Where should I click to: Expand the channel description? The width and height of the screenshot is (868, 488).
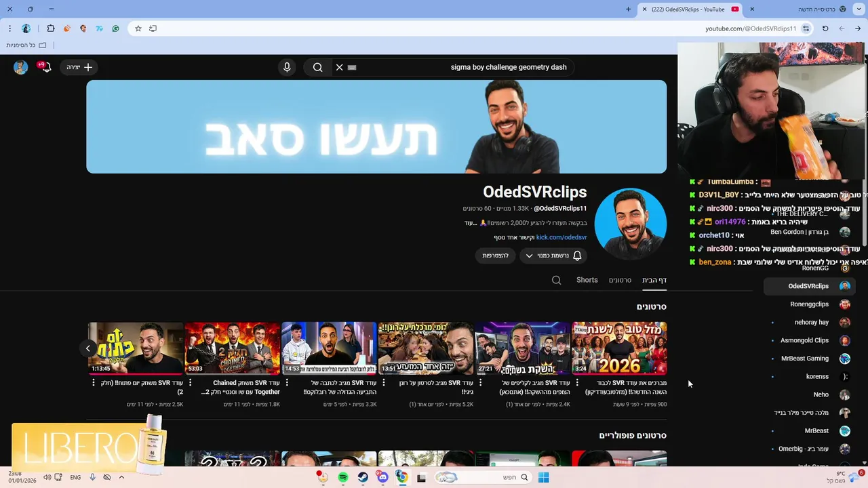point(471,223)
